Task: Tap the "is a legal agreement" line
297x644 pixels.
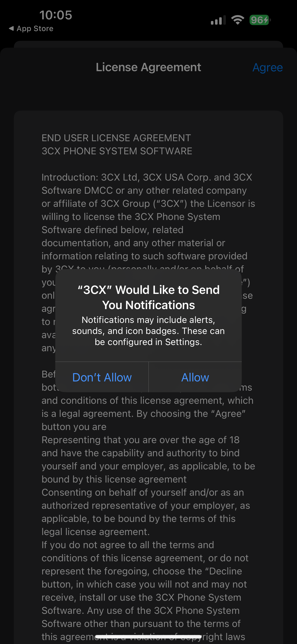Action: pyautogui.click(x=143, y=413)
